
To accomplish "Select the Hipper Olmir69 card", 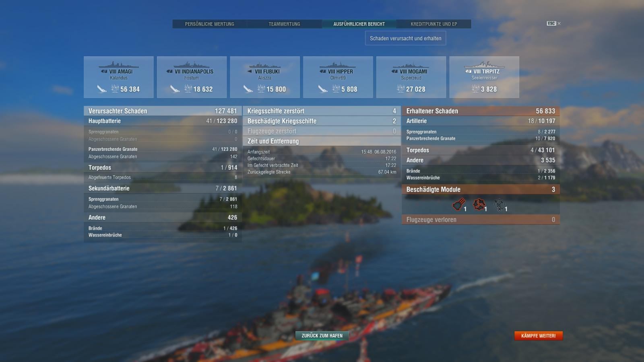I will 338,77.
